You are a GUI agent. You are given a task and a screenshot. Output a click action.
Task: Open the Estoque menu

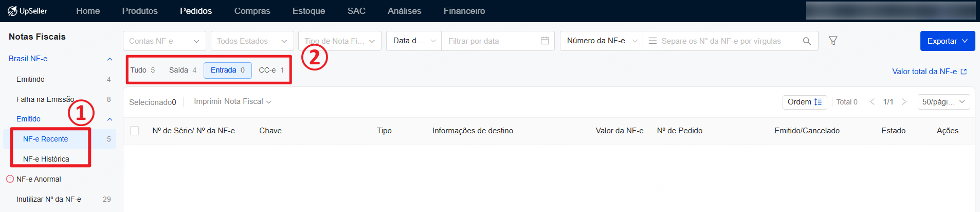[x=308, y=11]
